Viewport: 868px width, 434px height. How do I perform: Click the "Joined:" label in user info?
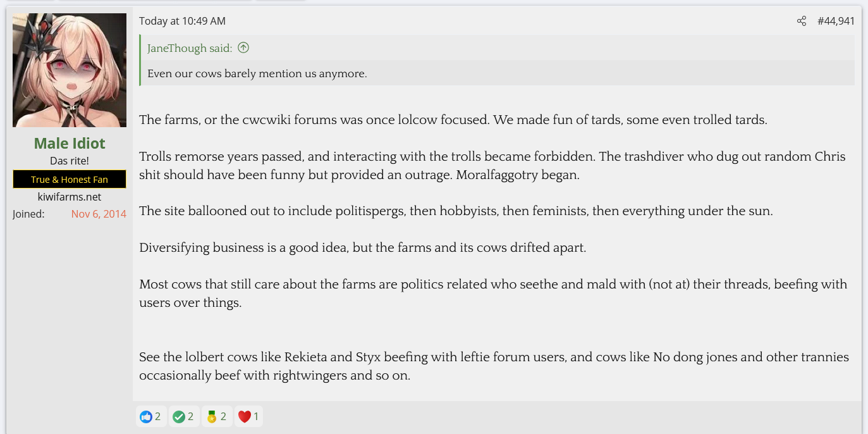[28, 214]
